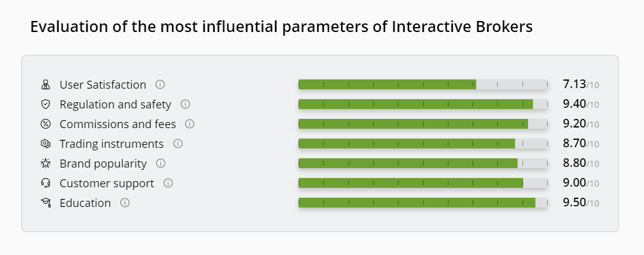Click the Education graduation cap icon
Viewport: 644px width, 255px height.
[45, 203]
